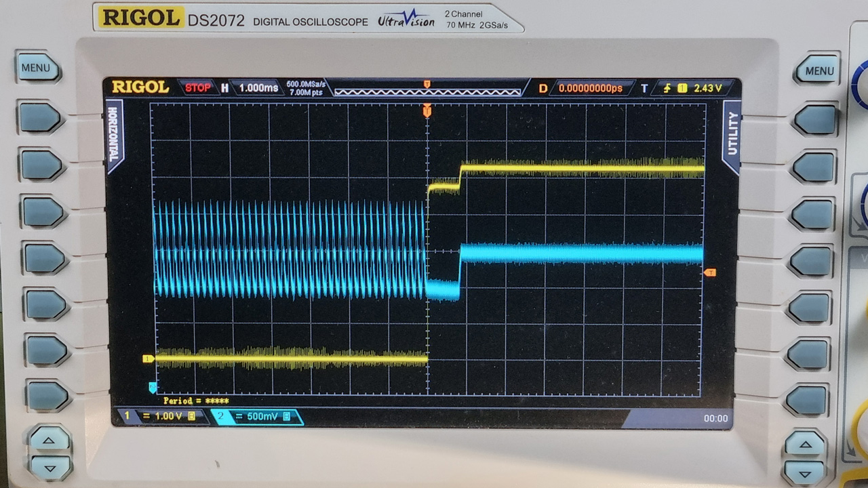Viewport: 868px width, 488px height.
Task: Click the orange trigger position marker atop grid
Action: [x=427, y=110]
